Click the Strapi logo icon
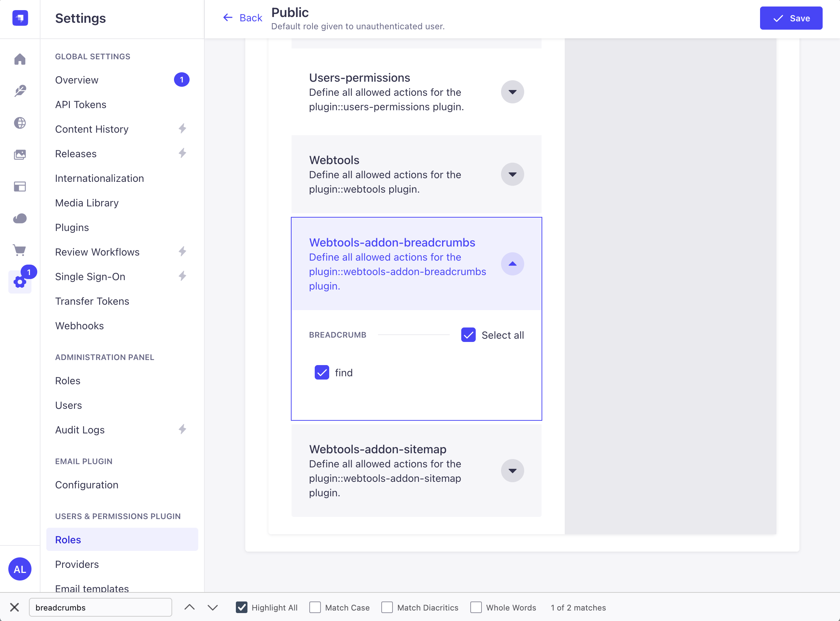The width and height of the screenshot is (840, 621). tap(20, 18)
